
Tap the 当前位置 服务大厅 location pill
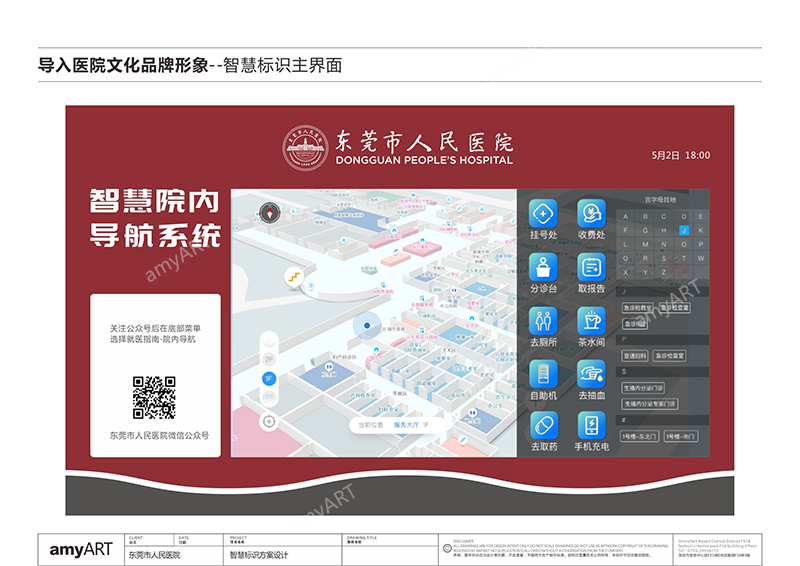pos(397,425)
